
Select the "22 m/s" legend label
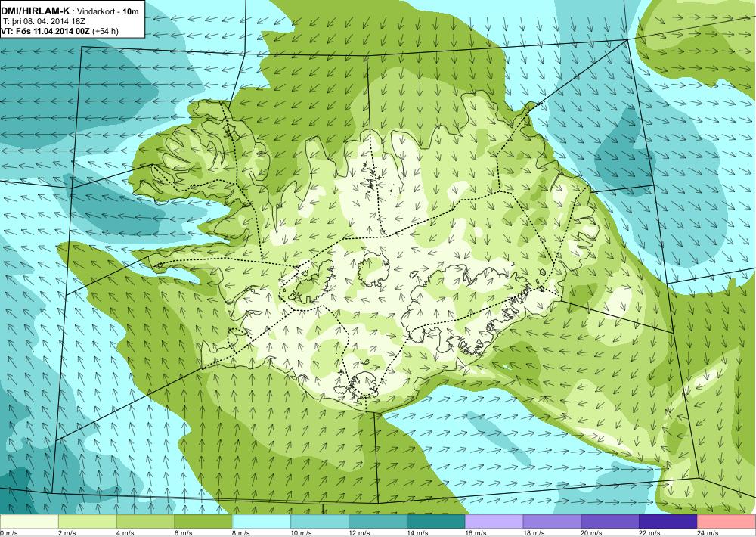(650, 533)
